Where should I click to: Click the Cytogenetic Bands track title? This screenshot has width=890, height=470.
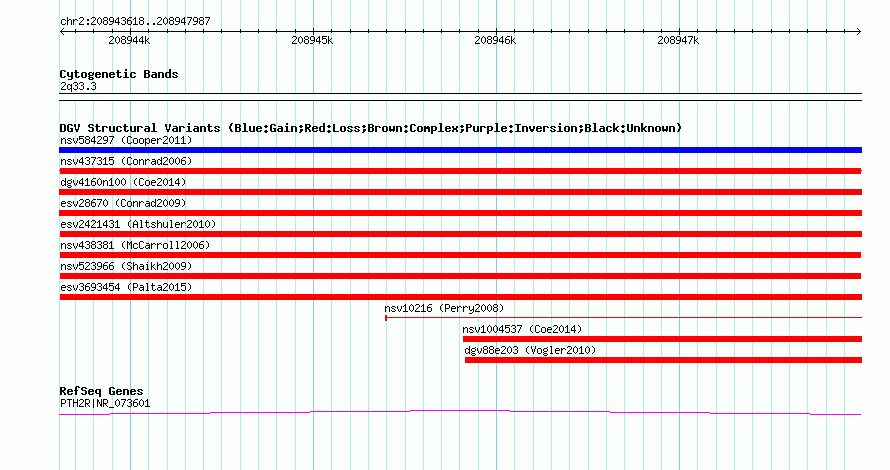point(119,74)
